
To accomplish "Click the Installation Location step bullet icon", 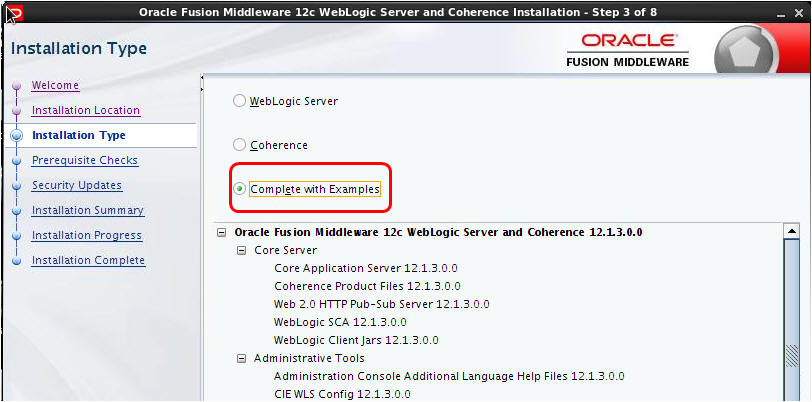I will [17, 111].
